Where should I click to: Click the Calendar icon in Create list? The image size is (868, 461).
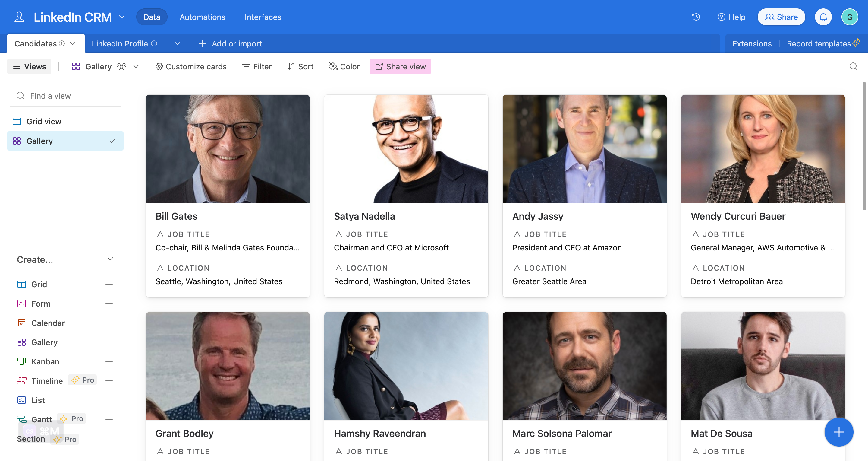(x=22, y=323)
